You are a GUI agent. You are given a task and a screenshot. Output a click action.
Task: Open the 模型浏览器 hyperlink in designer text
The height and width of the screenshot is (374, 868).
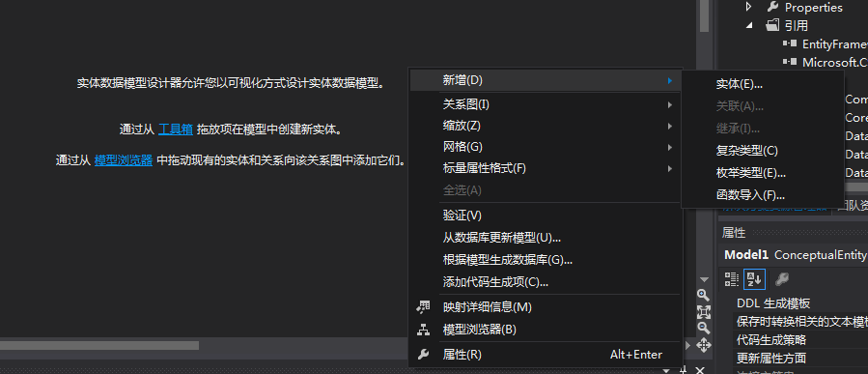click(124, 160)
